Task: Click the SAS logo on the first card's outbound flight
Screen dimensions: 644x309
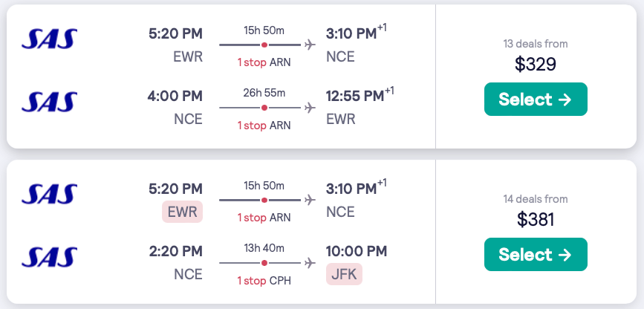Action: pyautogui.click(x=49, y=39)
